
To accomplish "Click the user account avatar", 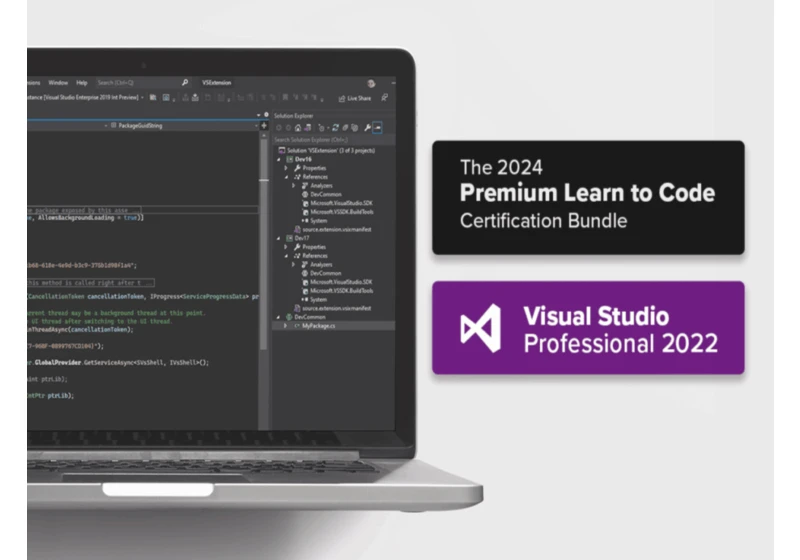I will click(371, 83).
